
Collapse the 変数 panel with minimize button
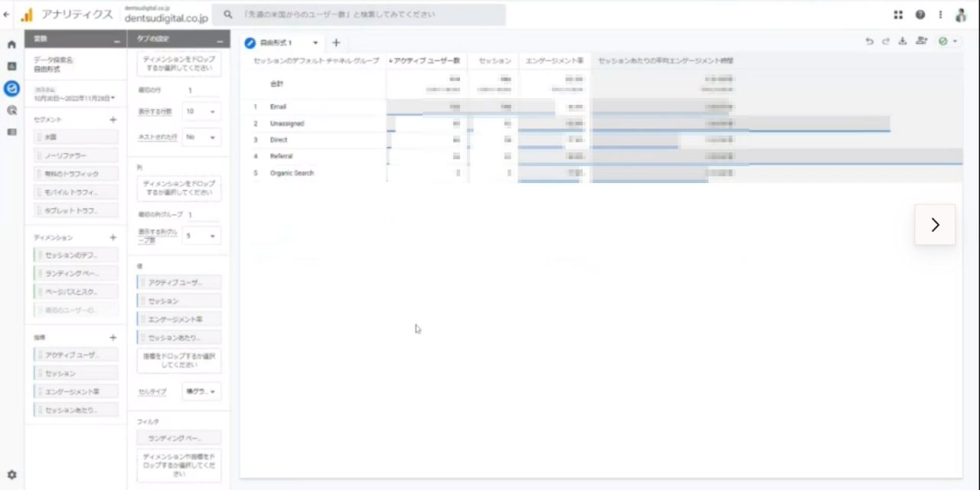tap(116, 41)
